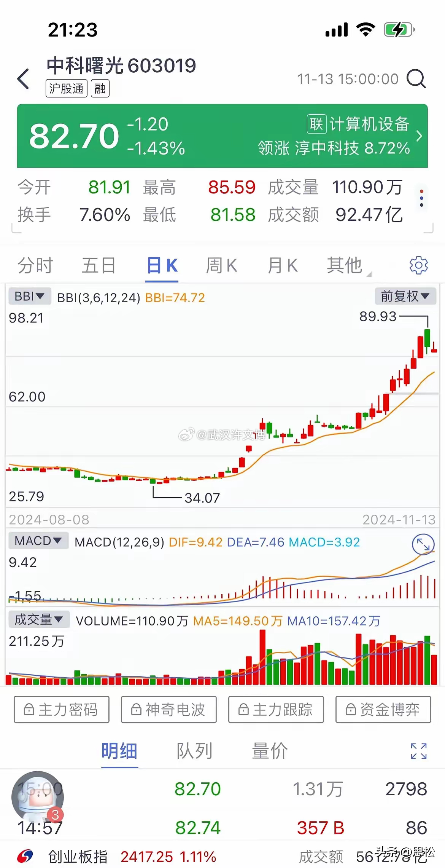Tap the locked 神奇电波 button
This screenshot has height=868, width=445.
pyautogui.click(x=169, y=710)
